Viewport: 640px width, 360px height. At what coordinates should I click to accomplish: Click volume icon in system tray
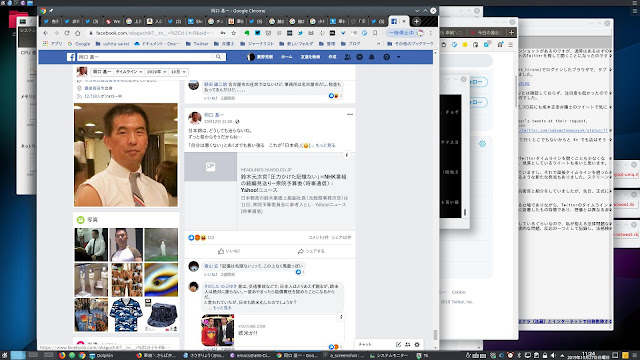pyautogui.click(x=553, y=356)
